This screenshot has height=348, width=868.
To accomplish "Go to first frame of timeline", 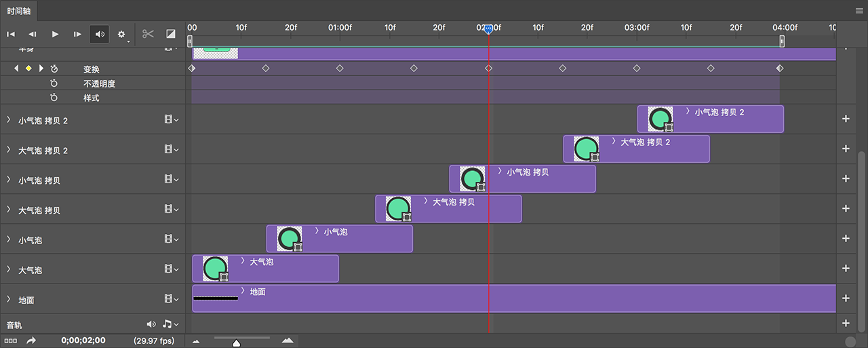I will click(x=12, y=34).
